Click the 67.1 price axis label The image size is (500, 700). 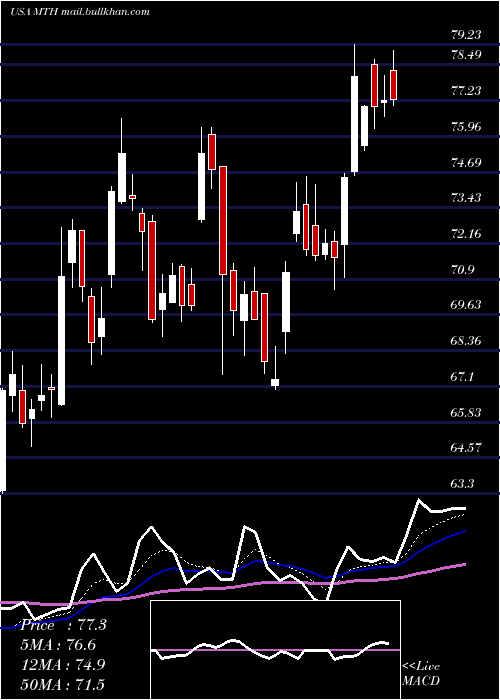pos(462,377)
